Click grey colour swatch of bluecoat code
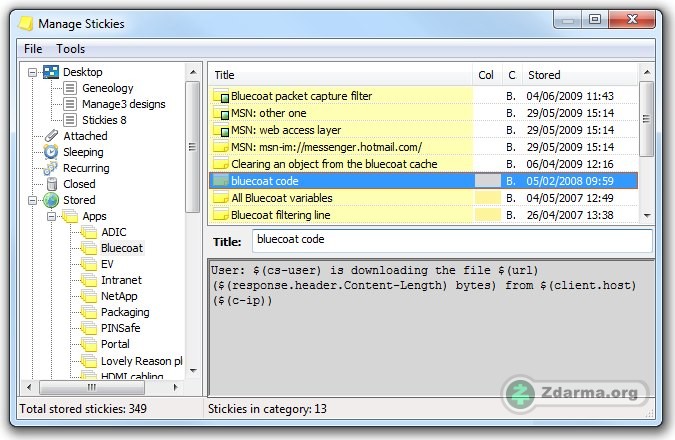 click(x=488, y=181)
